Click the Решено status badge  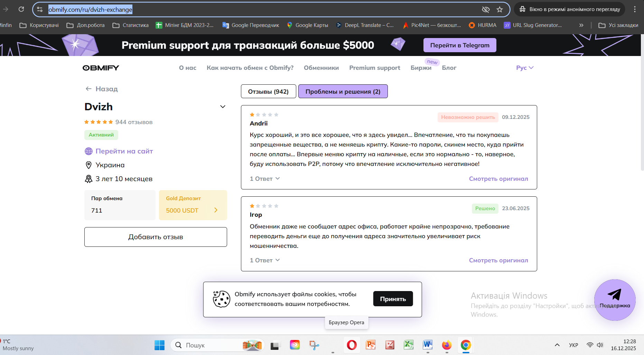point(485,208)
